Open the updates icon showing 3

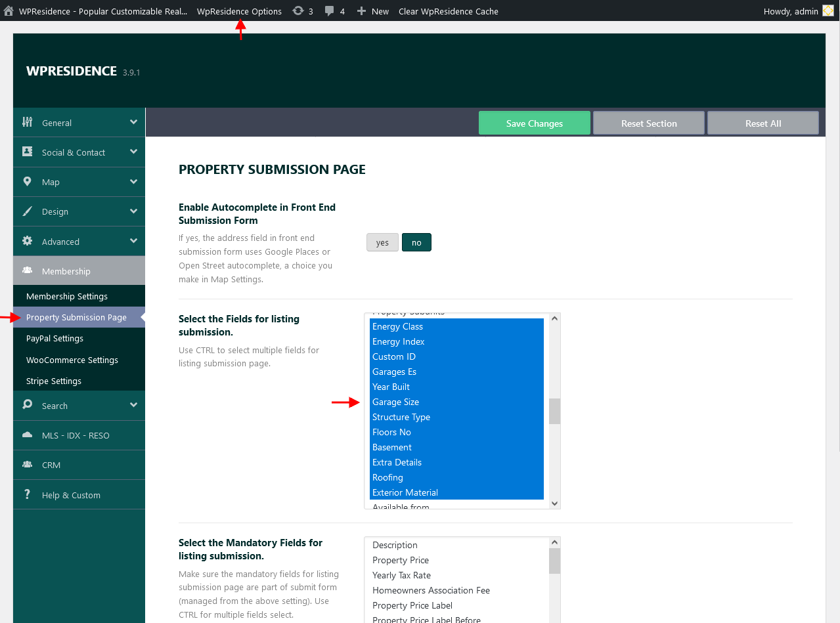298,11
